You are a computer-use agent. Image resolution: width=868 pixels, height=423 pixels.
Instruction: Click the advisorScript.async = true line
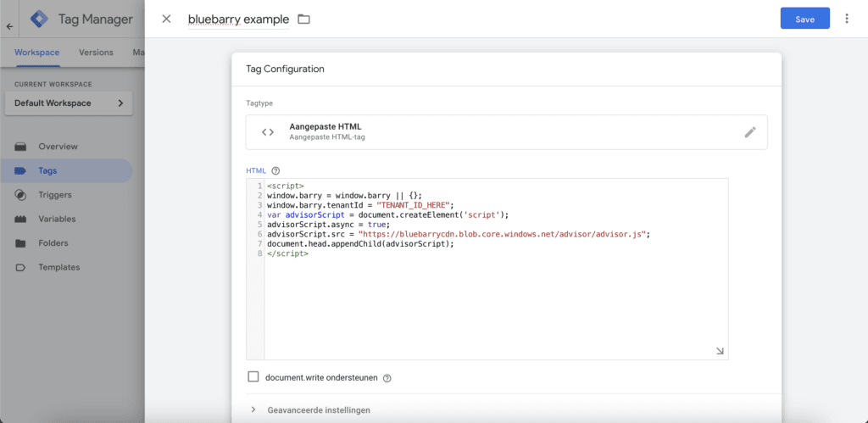328,225
